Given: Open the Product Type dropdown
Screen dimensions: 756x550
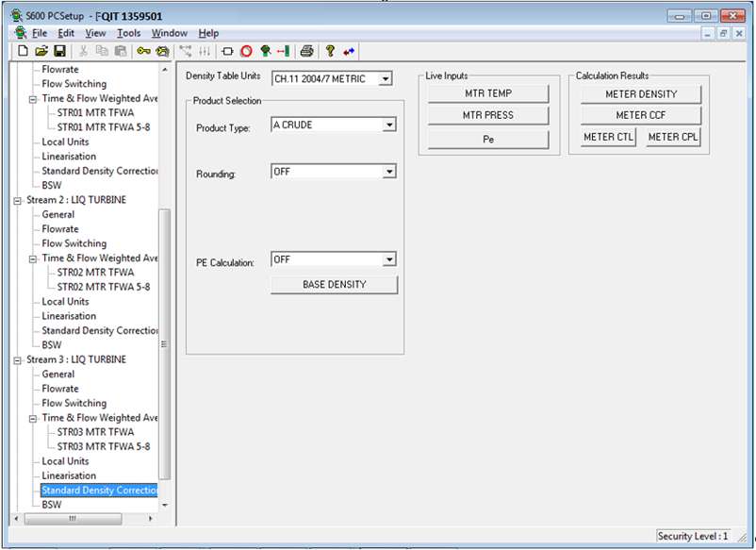Looking at the screenshot, I should click(x=389, y=125).
